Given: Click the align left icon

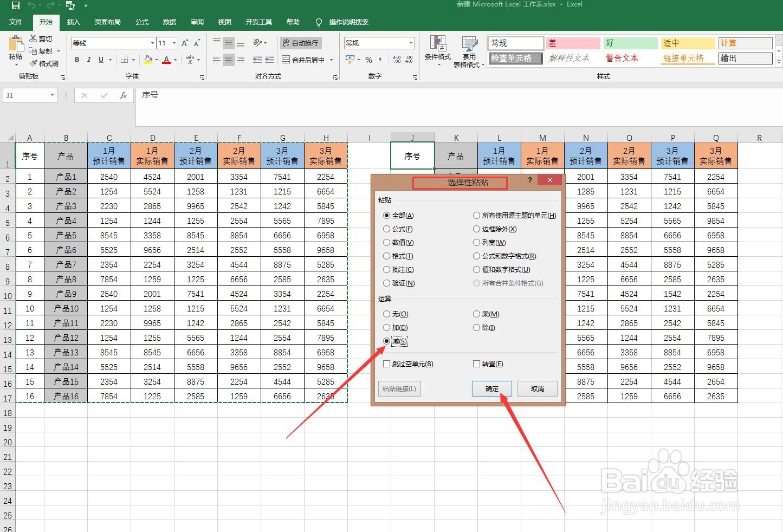Looking at the screenshot, I should click(x=217, y=60).
